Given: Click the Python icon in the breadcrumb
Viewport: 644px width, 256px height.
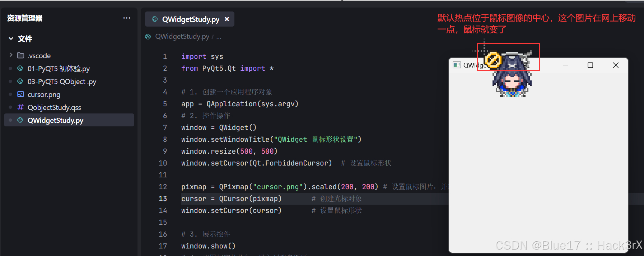Looking at the screenshot, I should [x=148, y=37].
